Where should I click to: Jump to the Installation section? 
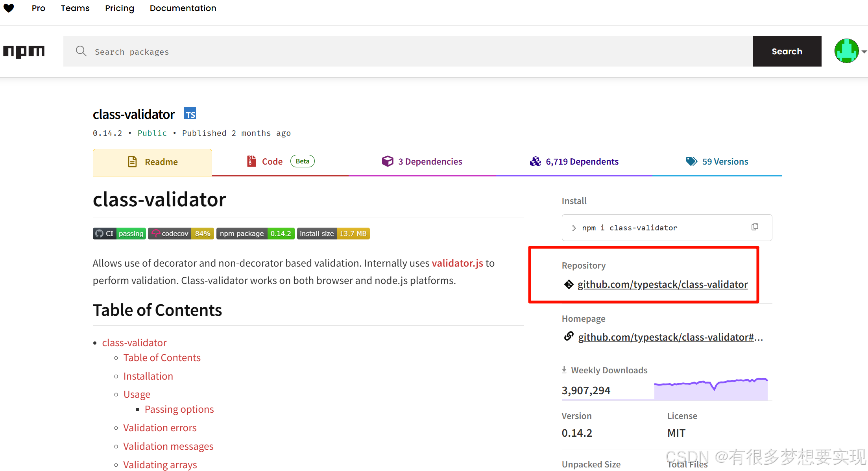click(x=148, y=376)
